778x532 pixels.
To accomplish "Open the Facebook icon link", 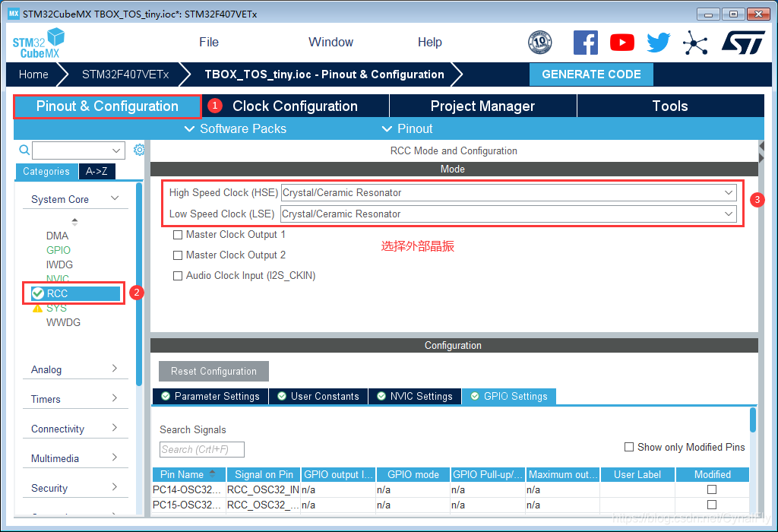I will [x=586, y=43].
